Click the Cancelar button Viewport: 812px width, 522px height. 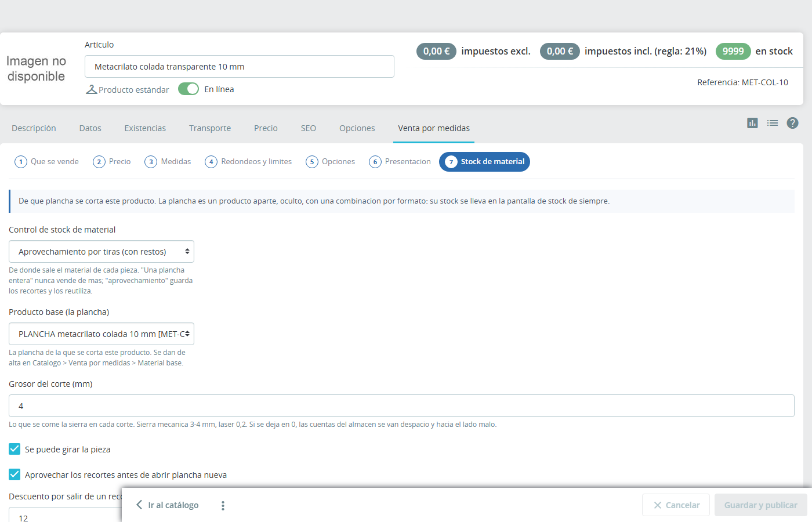[x=677, y=505]
